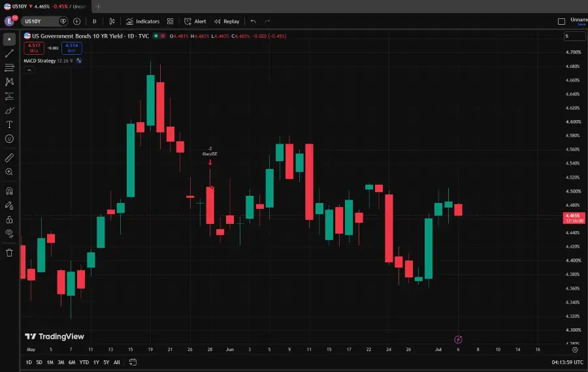Toggle the magnet snap mode
This screenshot has width=588, height=372.
pos(9,191)
